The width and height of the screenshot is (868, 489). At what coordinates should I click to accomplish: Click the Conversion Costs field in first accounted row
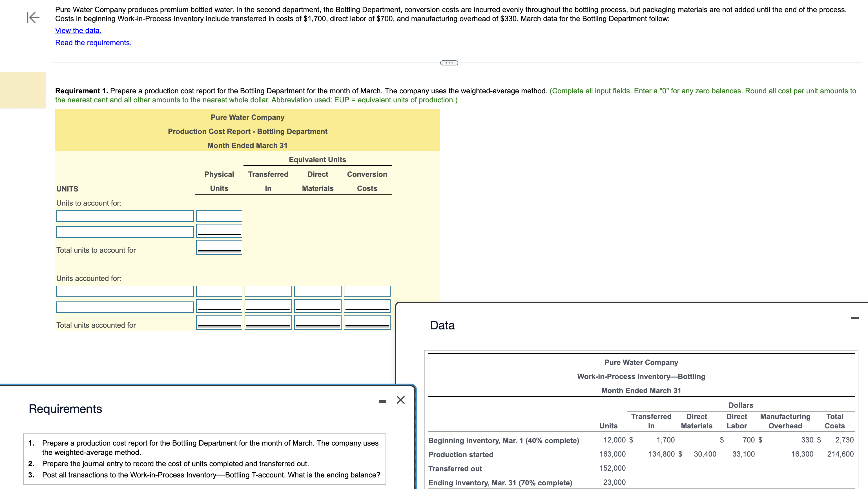[367, 291]
